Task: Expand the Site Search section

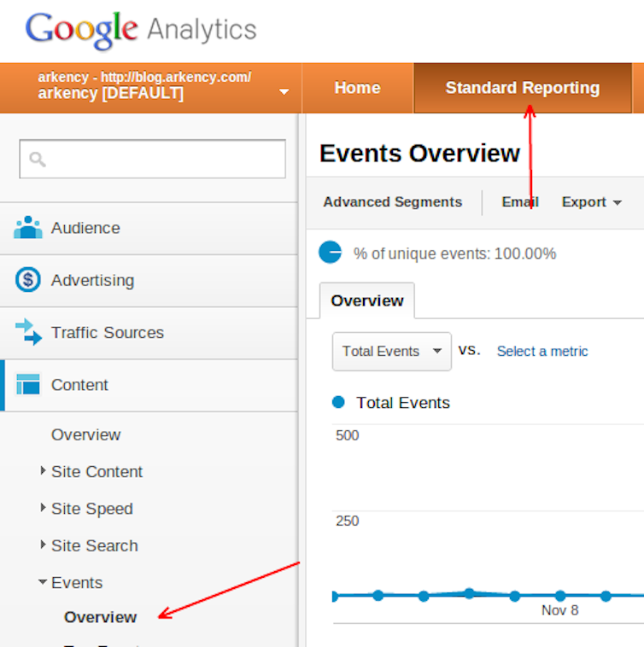Action: tap(44, 545)
